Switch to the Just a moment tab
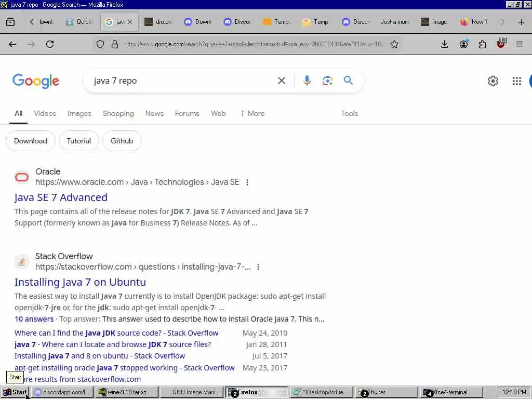 pos(395,22)
